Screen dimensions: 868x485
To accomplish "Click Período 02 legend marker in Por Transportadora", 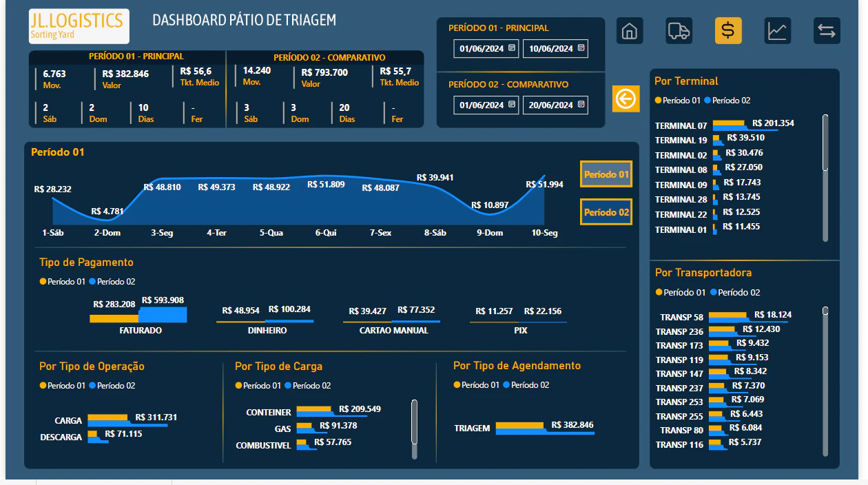I will click(714, 292).
